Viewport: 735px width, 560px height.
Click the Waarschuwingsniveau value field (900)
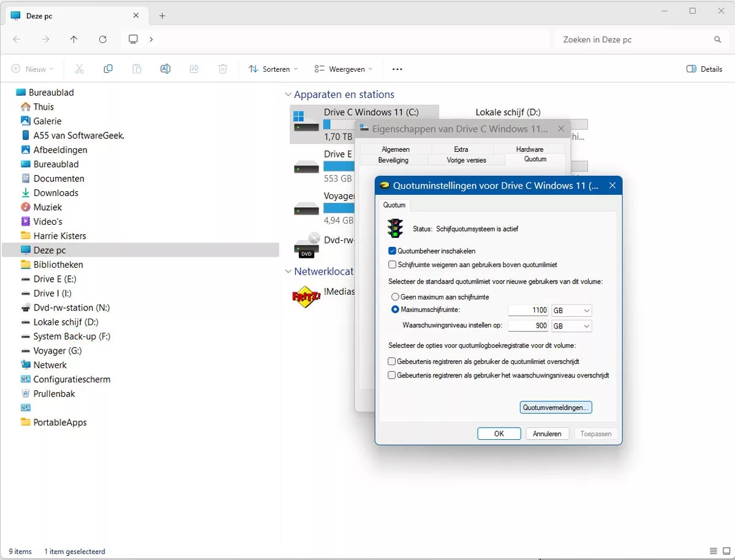coord(529,326)
